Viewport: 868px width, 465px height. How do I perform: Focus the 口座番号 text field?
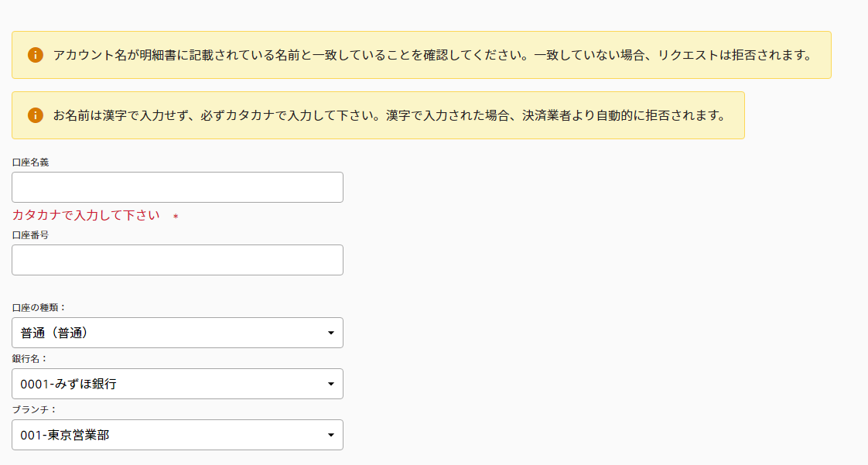[177, 260]
